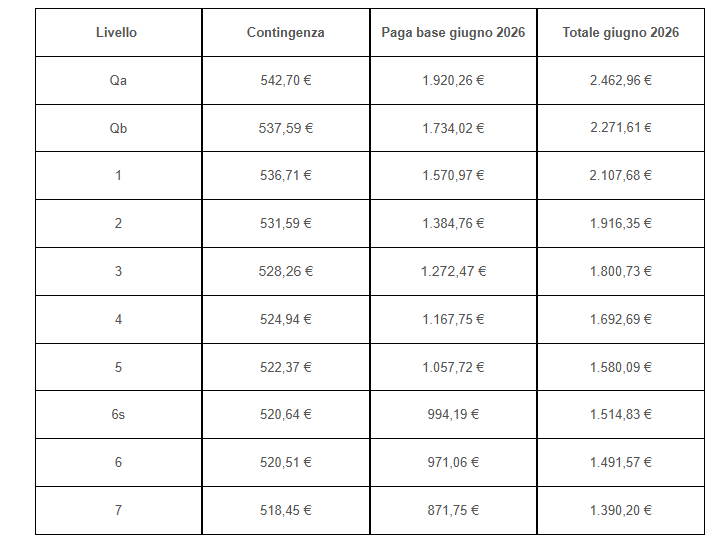Click the 1.570,97 € cell
This screenshot has height=542, width=721.
(x=453, y=176)
